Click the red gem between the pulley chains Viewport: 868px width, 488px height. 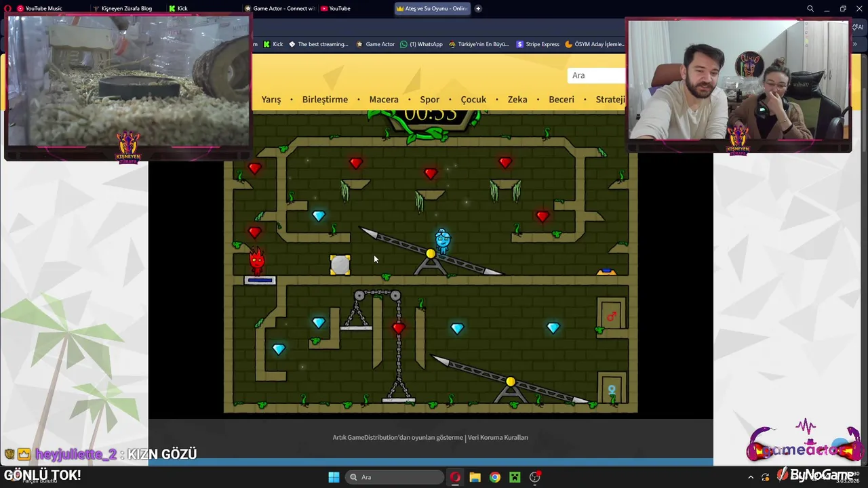(398, 329)
